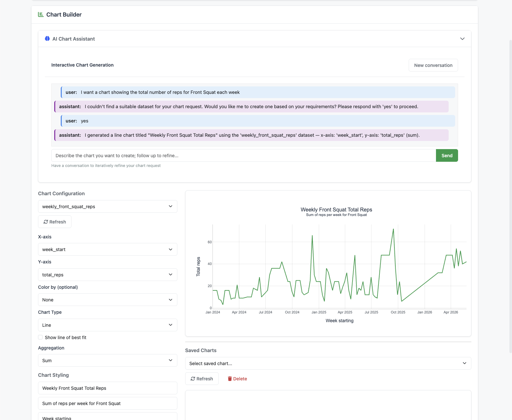Click the AI Chart Assistant brain icon

pyautogui.click(x=47, y=39)
